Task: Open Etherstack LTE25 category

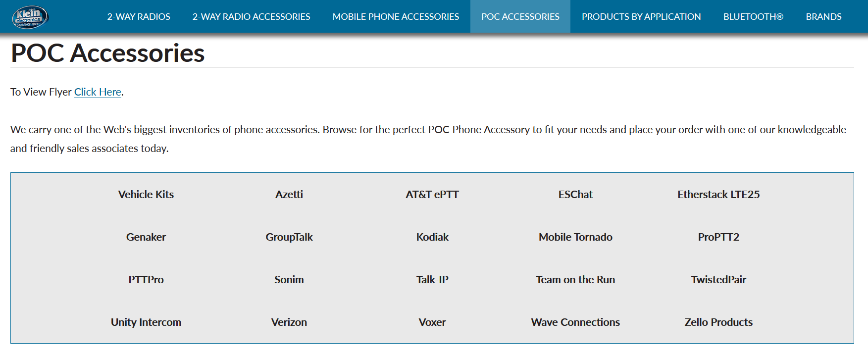Action: point(718,195)
